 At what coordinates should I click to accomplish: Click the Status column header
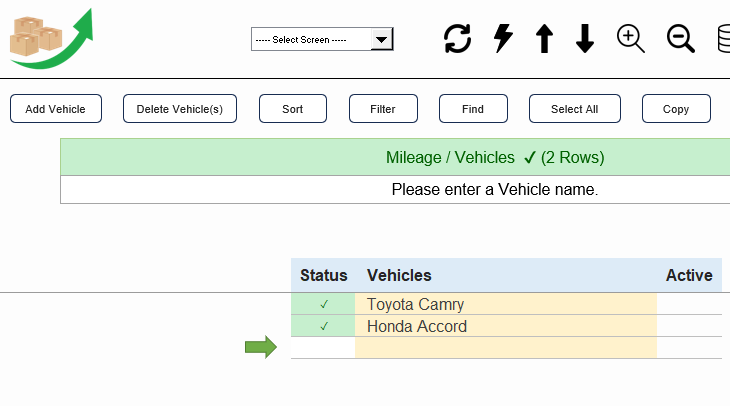point(324,275)
